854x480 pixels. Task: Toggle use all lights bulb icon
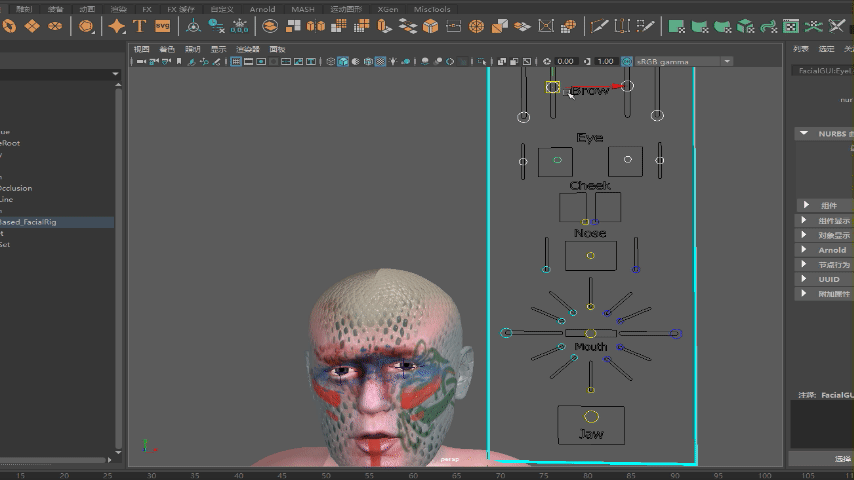click(x=393, y=62)
